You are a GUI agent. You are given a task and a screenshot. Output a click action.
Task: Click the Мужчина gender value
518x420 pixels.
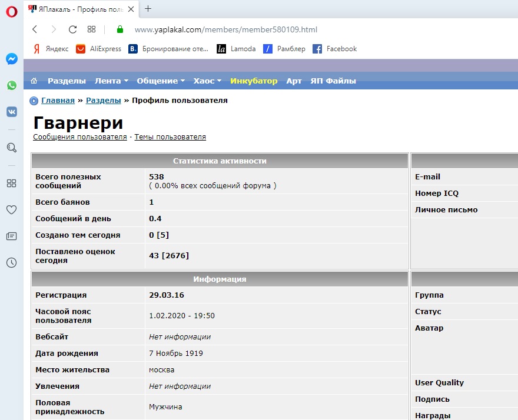click(x=165, y=407)
